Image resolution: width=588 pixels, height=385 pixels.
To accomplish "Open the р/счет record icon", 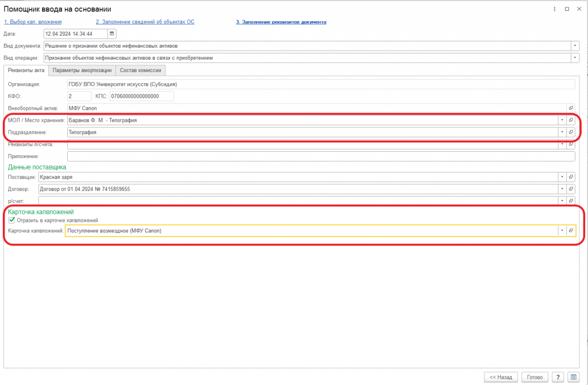I will (x=571, y=201).
